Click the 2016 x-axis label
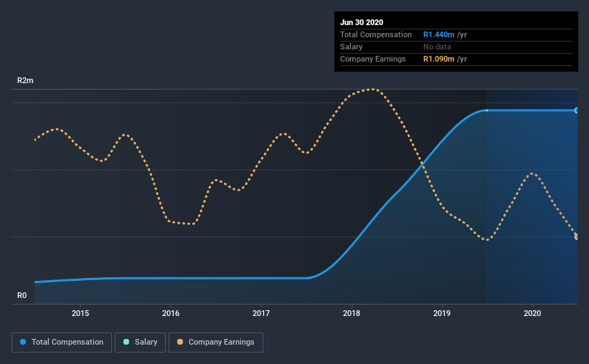Screen dimensions: 589x364 pos(171,313)
